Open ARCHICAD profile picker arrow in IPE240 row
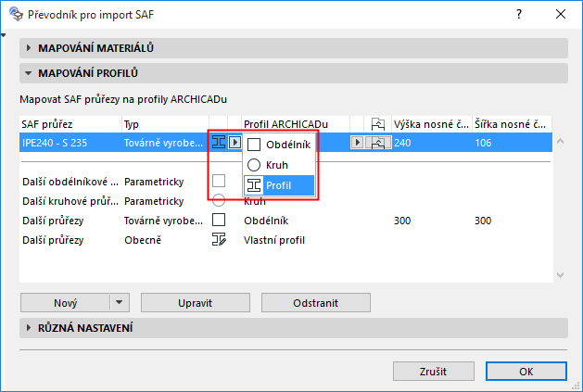Viewport: 583px width, 392px height. point(357,143)
